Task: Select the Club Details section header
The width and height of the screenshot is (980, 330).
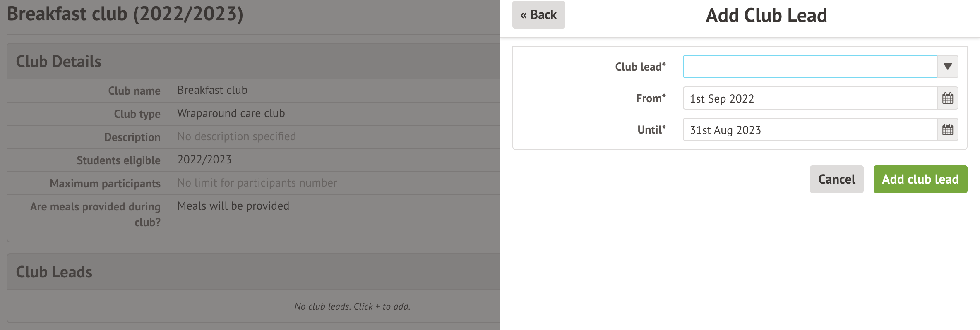Action: click(59, 62)
